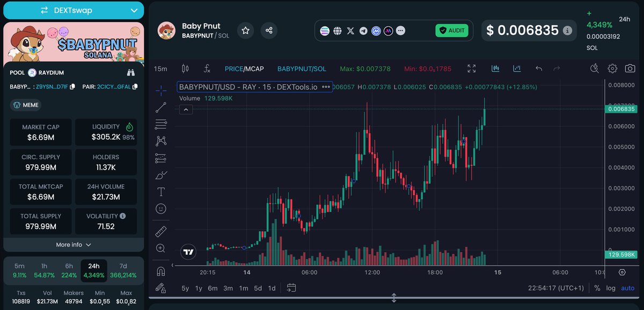Screen dimensions: 644x310
Task: Take a snapshot with the camera icon
Action: pos(629,68)
